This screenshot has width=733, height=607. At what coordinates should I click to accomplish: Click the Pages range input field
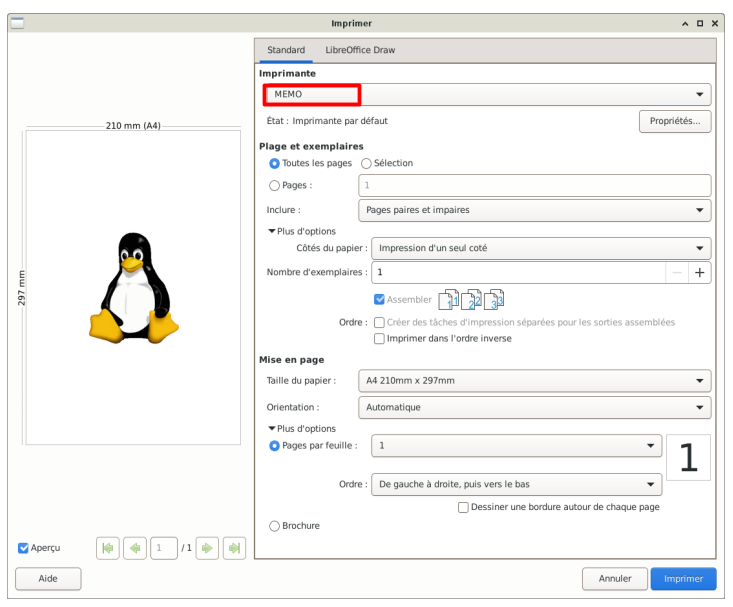(x=534, y=186)
